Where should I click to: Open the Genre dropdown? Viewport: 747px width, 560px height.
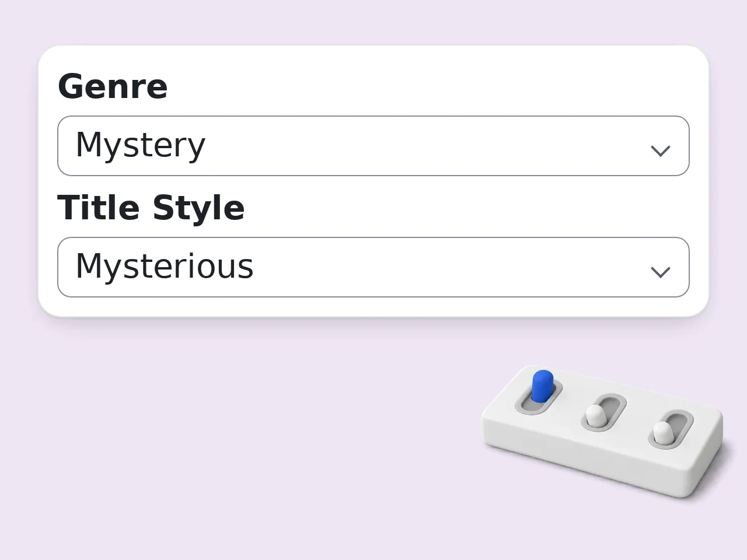373,146
